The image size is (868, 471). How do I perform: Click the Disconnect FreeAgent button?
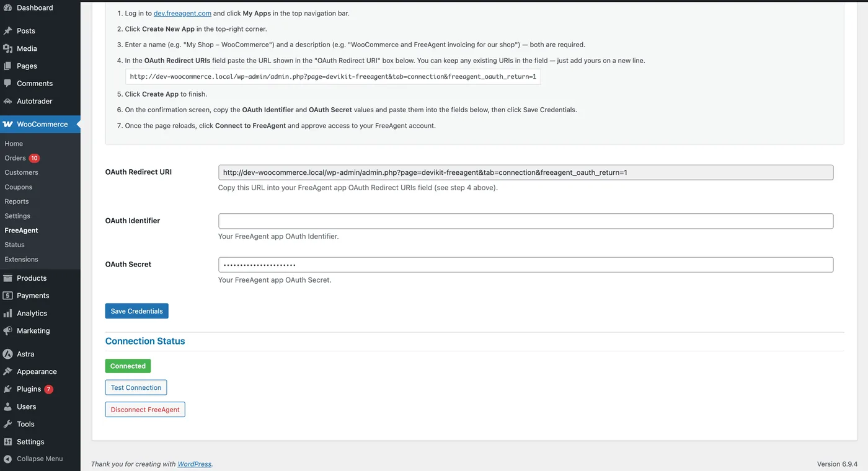click(x=145, y=410)
